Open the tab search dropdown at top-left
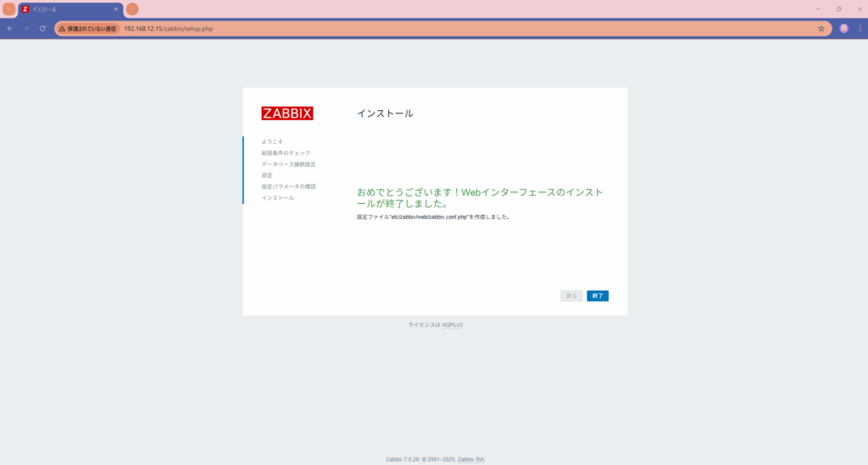Image resolution: width=868 pixels, height=465 pixels. [9, 9]
